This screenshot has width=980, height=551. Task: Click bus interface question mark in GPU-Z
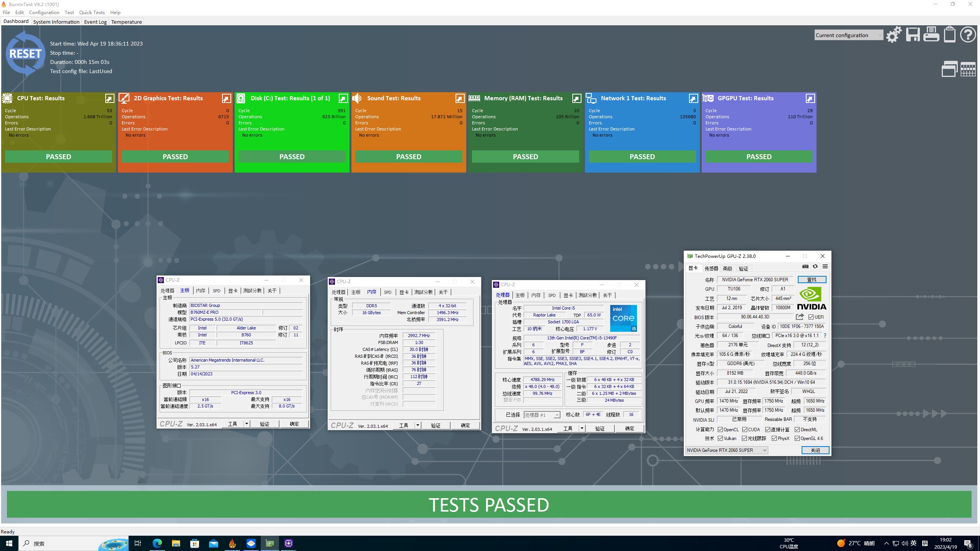click(825, 336)
